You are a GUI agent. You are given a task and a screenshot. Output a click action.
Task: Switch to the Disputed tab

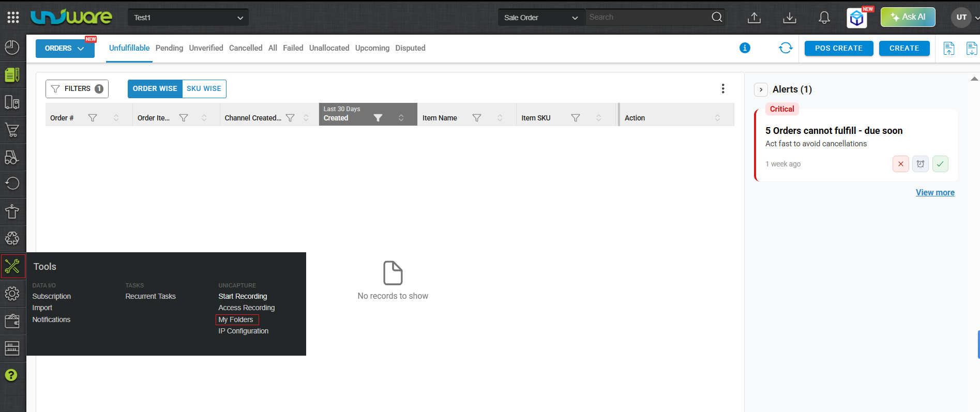(x=410, y=48)
